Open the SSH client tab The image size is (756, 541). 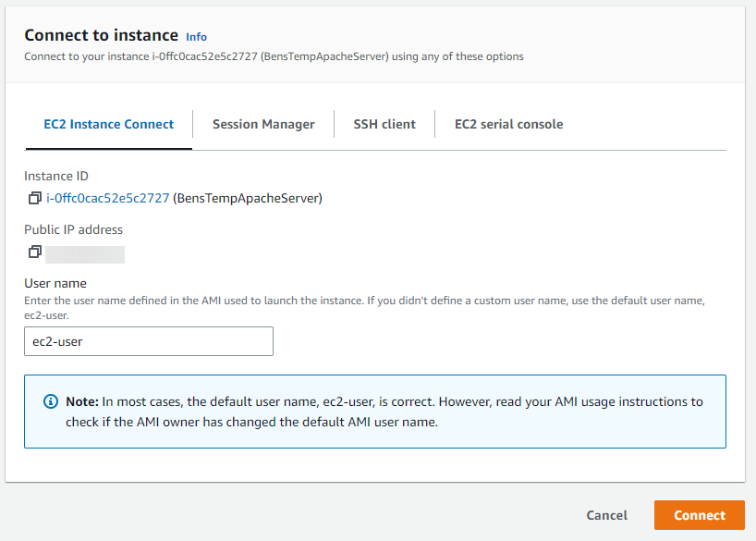(x=384, y=124)
